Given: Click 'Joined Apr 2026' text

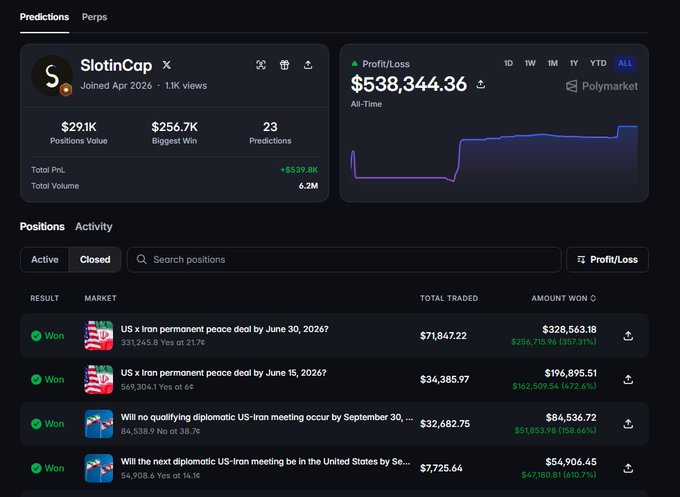Looking at the screenshot, I should 116,86.
